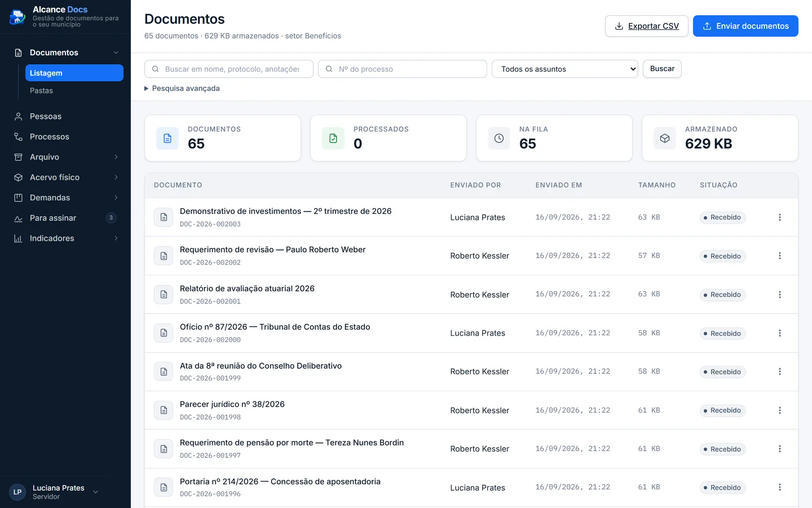This screenshot has width=812, height=508.
Task: Click the Enviar documentos button
Action: click(x=746, y=26)
